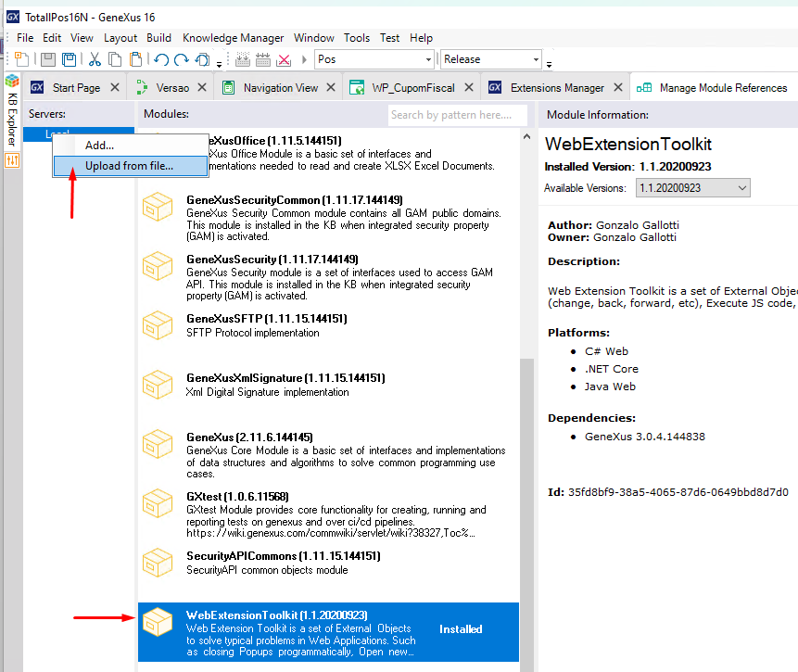This screenshot has height=672, width=798.
Task: Open the Knowledge Manager menu
Action: (x=233, y=38)
